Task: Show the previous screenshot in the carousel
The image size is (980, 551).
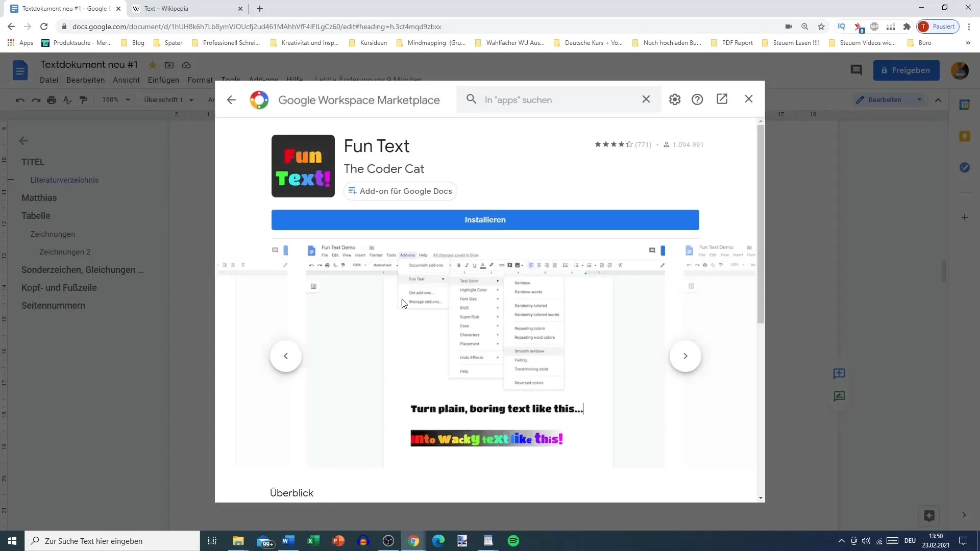Action: point(286,356)
